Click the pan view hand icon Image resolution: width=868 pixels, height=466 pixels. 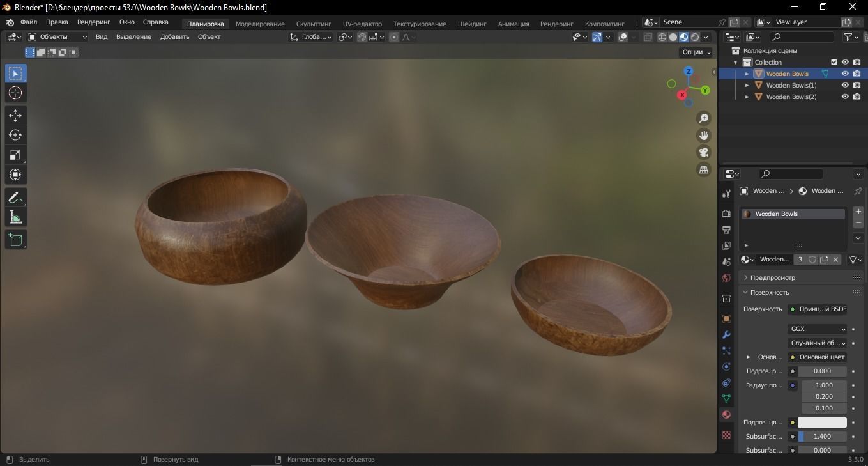click(704, 136)
